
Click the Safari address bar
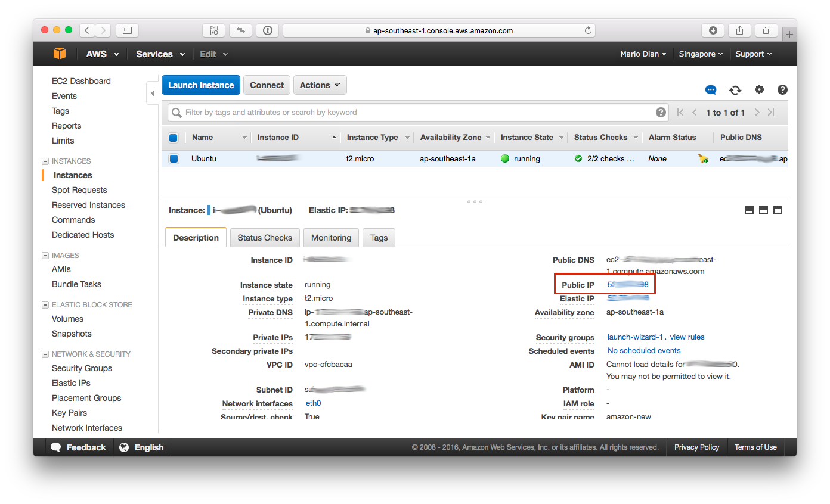440,30
